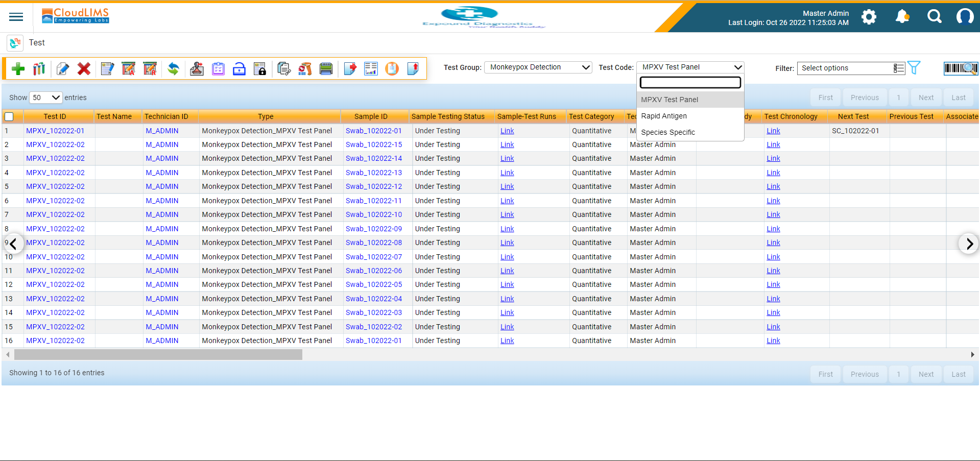Open the edit test tool
Image resolution: width=980 pixels, height=461 pixels.
[x=62, y=68]
